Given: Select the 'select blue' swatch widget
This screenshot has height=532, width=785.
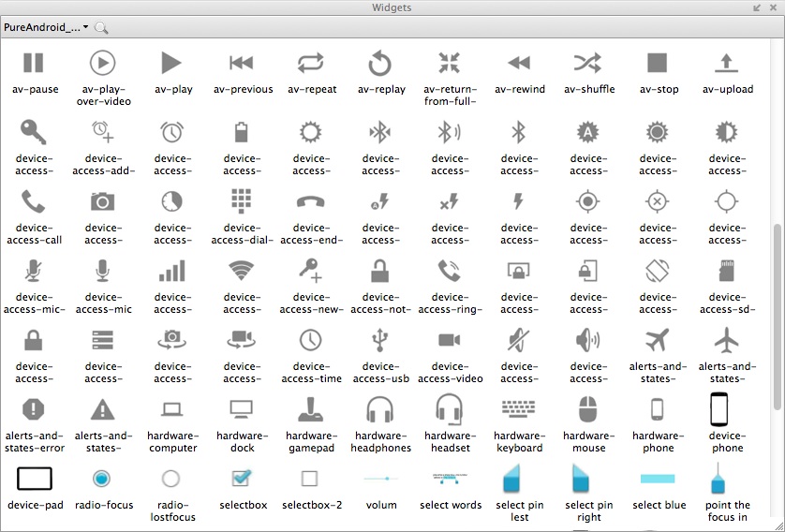Looking at the screenshot, I should pos(658,479).
